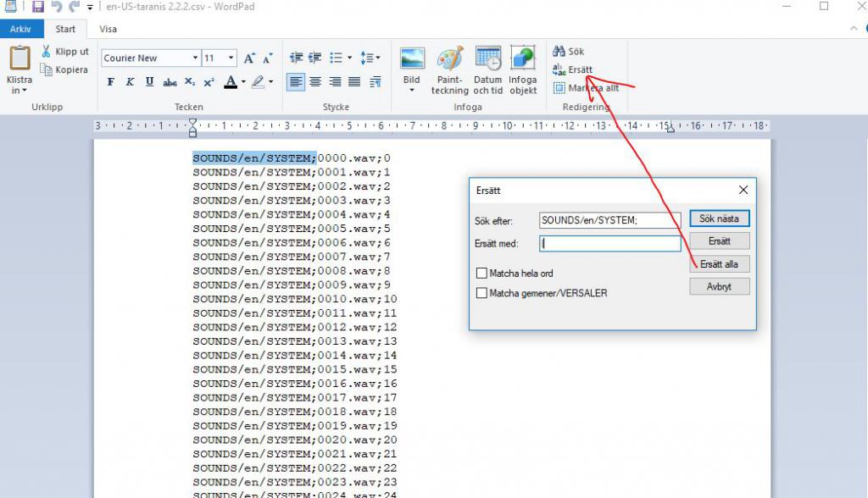Open the font size 11 dropdown

[x=231, y=58]
